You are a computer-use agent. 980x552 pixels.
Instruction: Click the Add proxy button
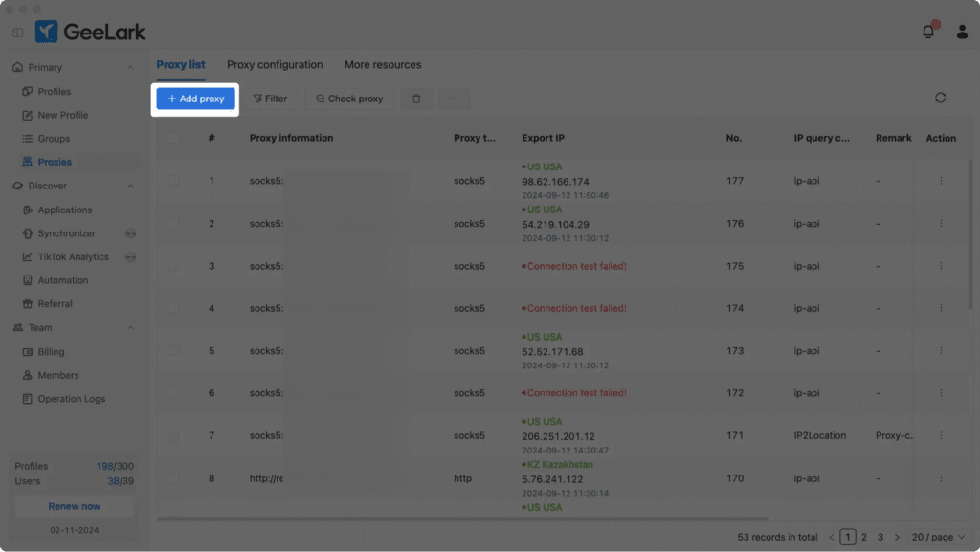coord(194,99)
